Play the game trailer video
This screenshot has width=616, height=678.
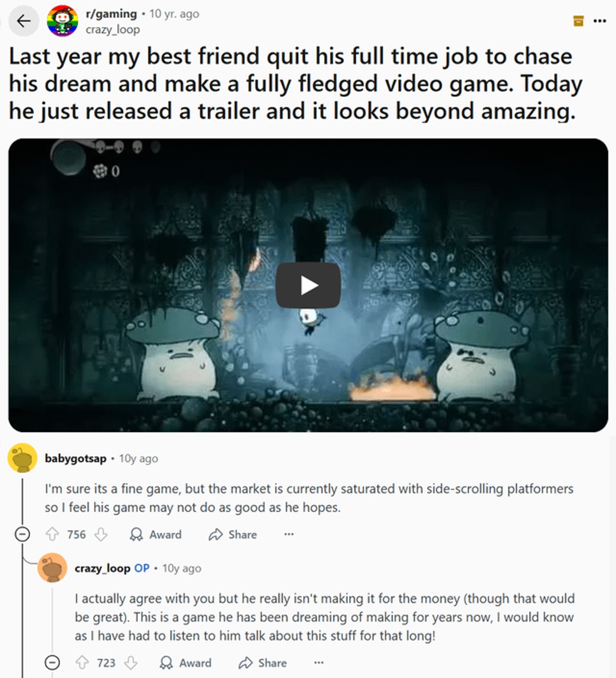pos(308,285)
